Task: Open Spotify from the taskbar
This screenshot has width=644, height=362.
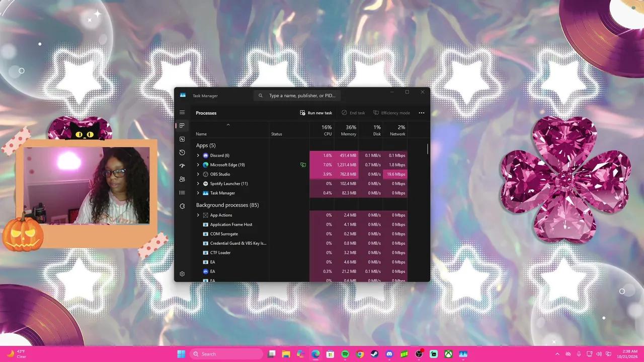Action: [345, 354]
